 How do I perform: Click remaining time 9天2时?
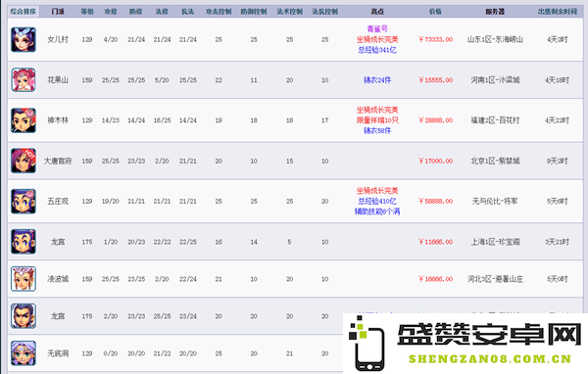click(558, 161)
